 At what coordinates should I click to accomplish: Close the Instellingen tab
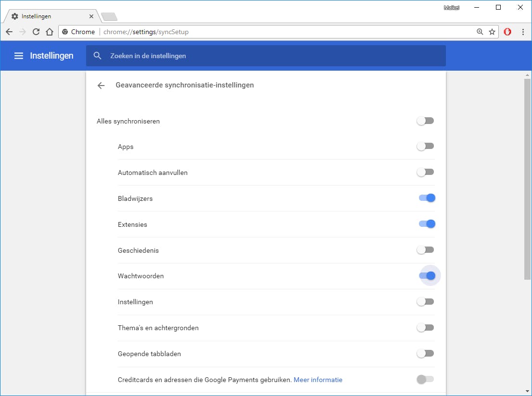coord(91,16)
